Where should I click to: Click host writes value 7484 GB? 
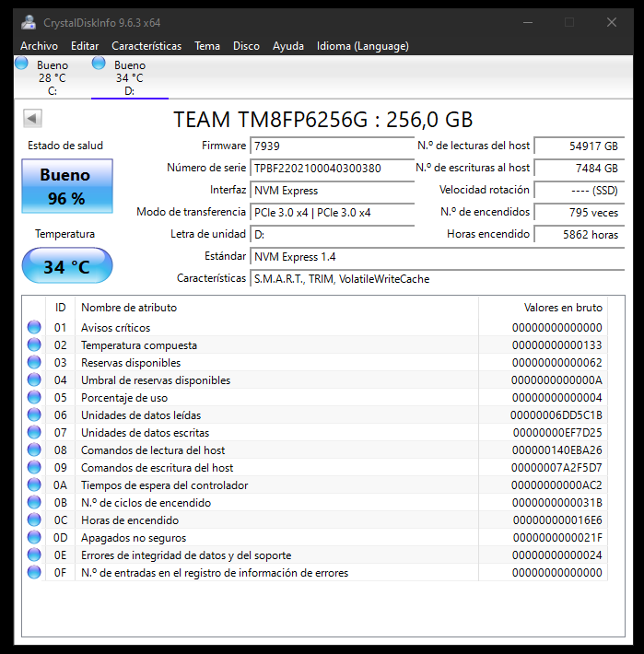click(x=580, y=168)
